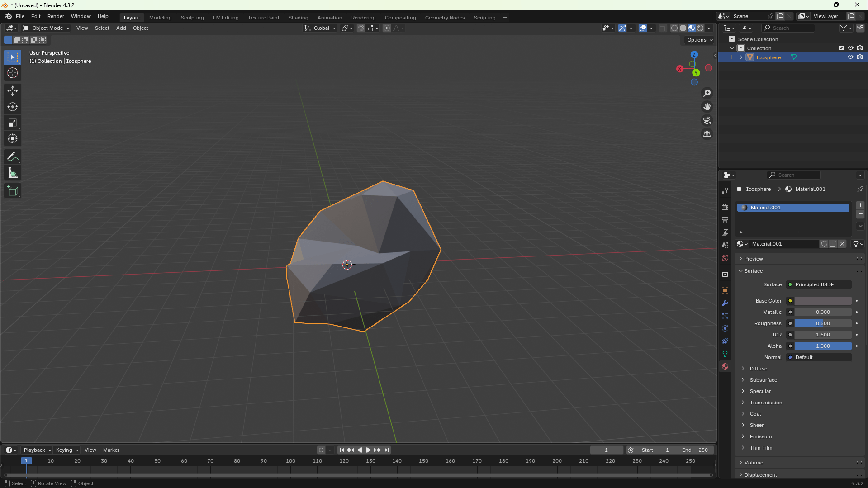Image resolution: width=868 pixels, height=488 pixels.
Task: Open the Global transform orientation dropdown
Action: tap(320, 28)
